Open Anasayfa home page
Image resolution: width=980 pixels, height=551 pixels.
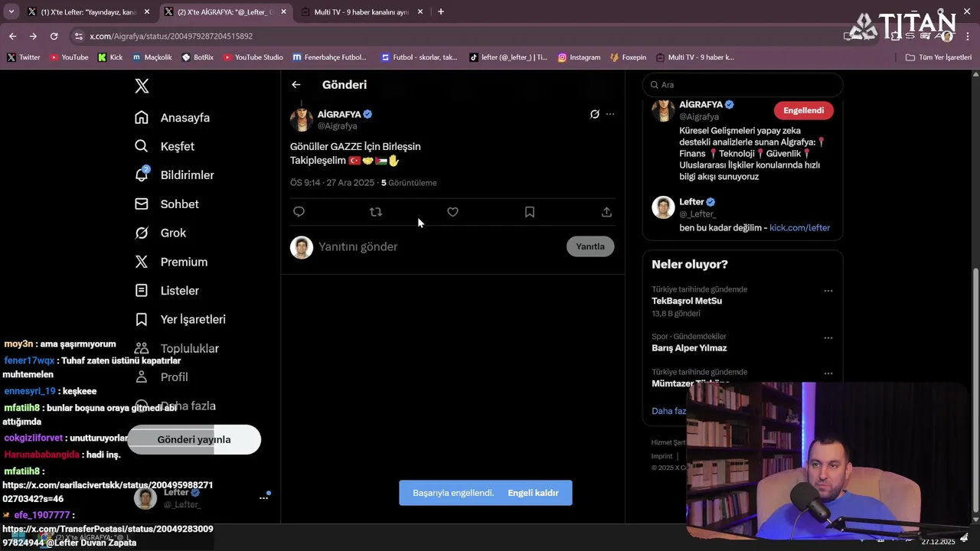[172, 118]
